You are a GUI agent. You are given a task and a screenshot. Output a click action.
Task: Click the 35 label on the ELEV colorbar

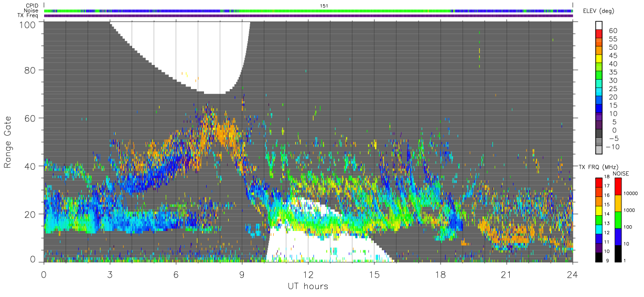point(613,72)
